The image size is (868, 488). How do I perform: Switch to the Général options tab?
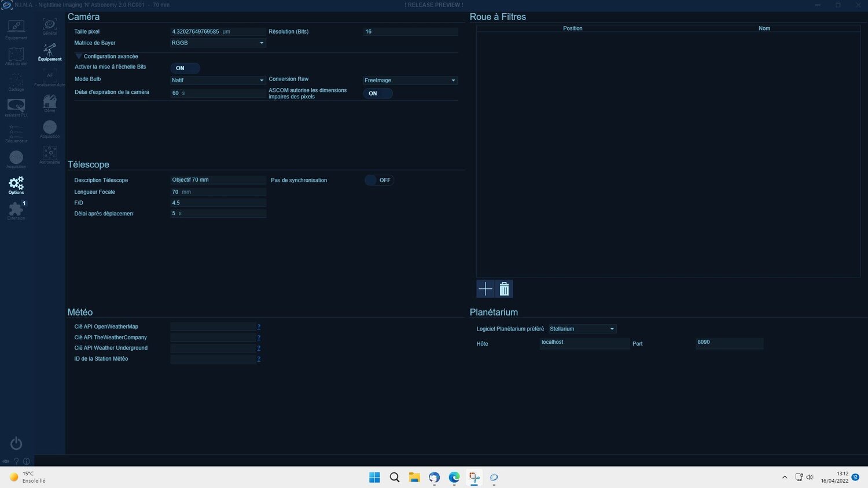[50, 27]
